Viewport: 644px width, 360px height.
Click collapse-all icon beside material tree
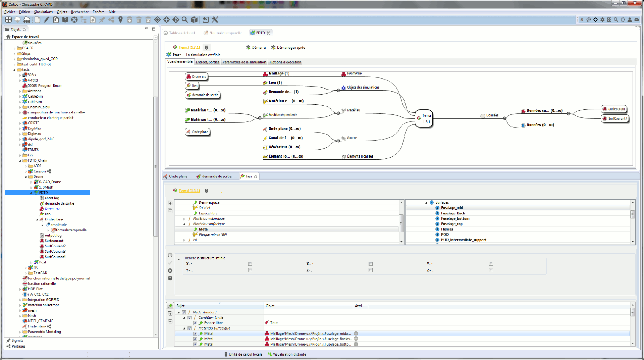click(170, 211)
